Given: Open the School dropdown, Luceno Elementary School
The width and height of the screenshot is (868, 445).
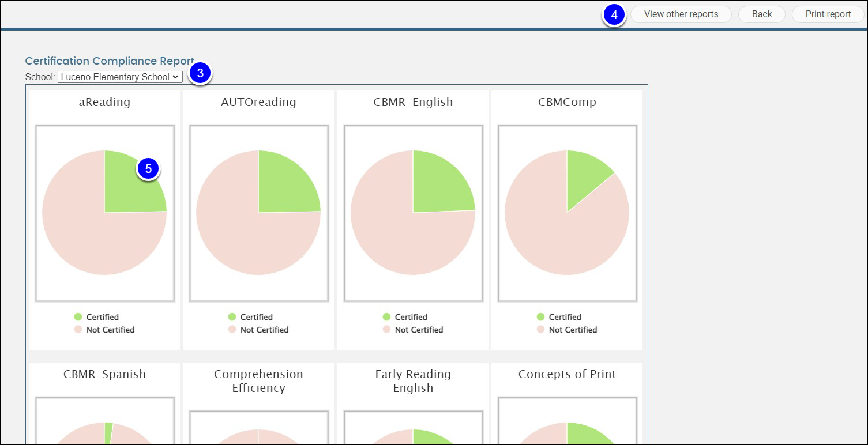Looking at the screenshot, I should pyautogui.click(x=120, y=77).
